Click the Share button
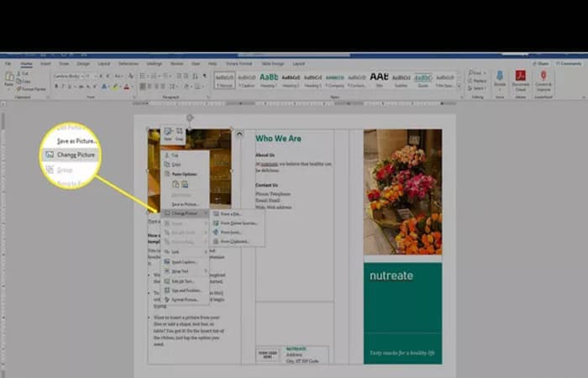 tap(540, 63)
